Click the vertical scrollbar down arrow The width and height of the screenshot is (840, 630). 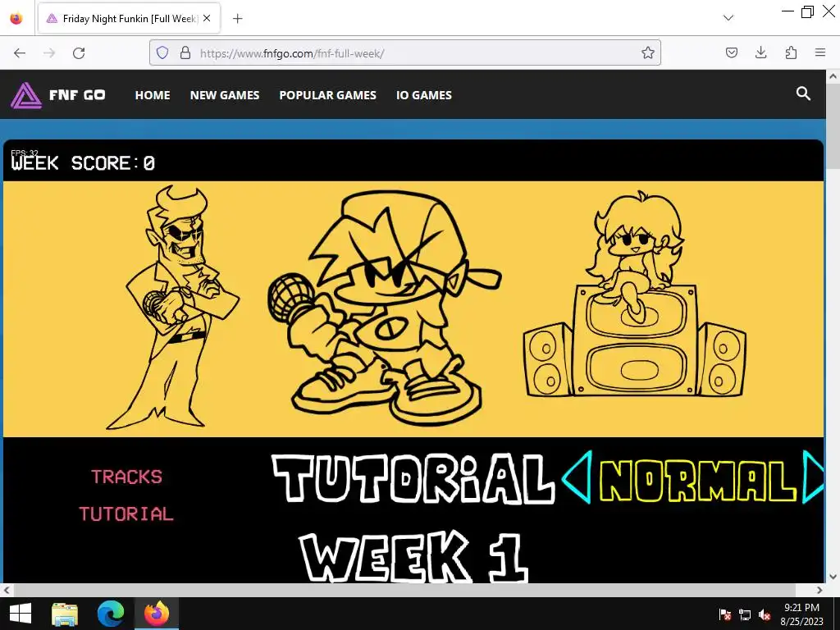coord(833,577)
